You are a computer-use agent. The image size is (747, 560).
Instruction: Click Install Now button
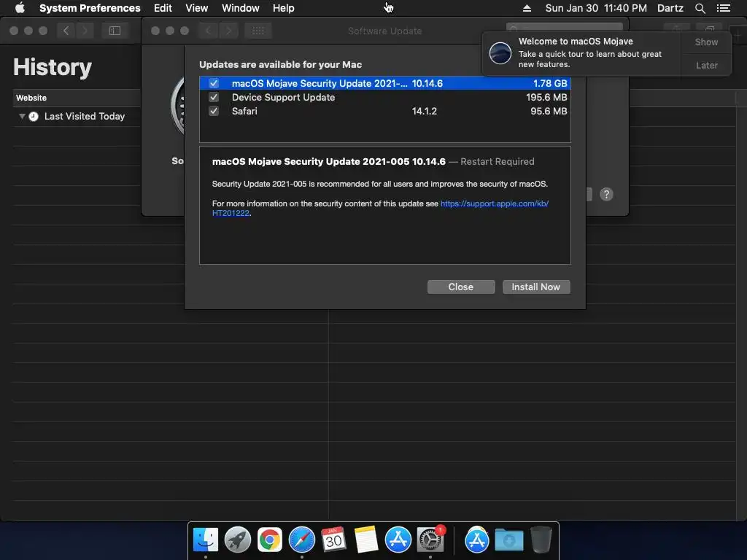[x=536, y=287]
